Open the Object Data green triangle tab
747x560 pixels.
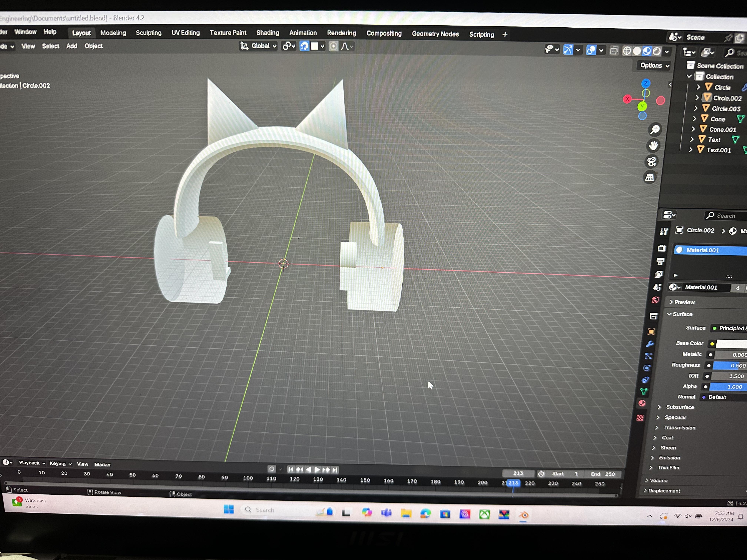[644, 391]
